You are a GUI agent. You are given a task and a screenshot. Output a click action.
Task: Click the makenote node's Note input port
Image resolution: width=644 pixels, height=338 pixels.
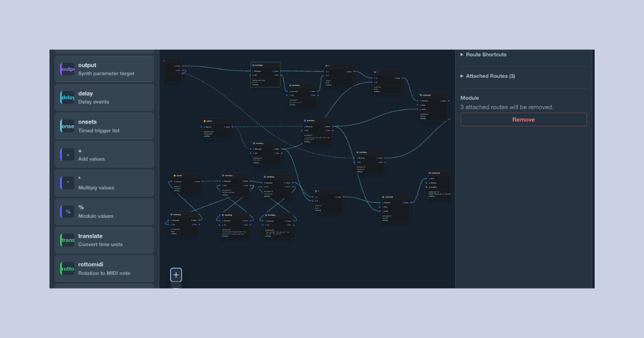point(426,179)
